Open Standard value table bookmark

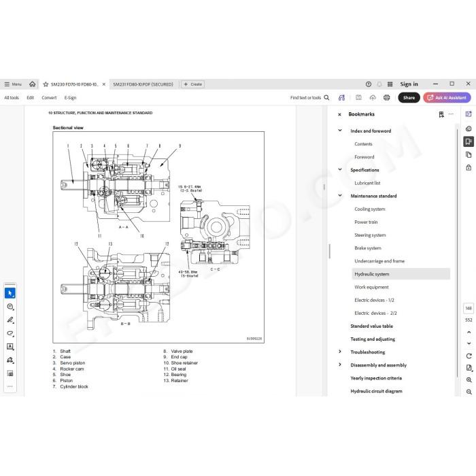click(371, 326)
